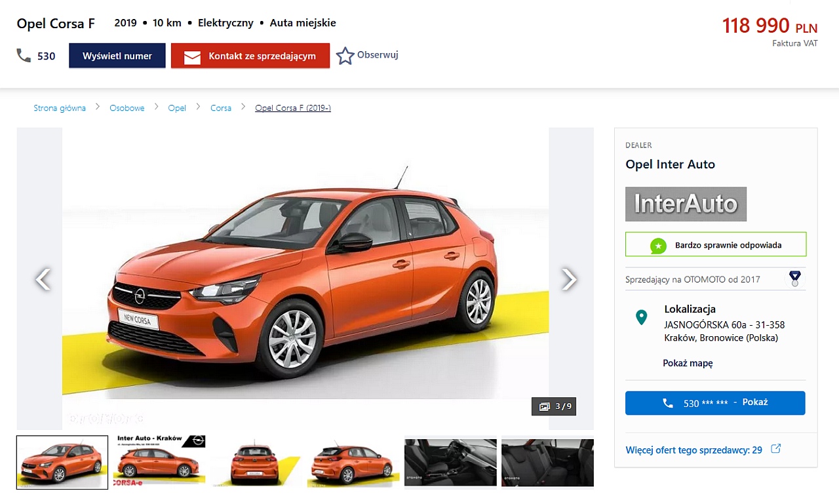The width and height of the screenshot is (839, 504).
Task: Click the Kraków, Bronowice (Polska) text
Action: tap(721, 338)
